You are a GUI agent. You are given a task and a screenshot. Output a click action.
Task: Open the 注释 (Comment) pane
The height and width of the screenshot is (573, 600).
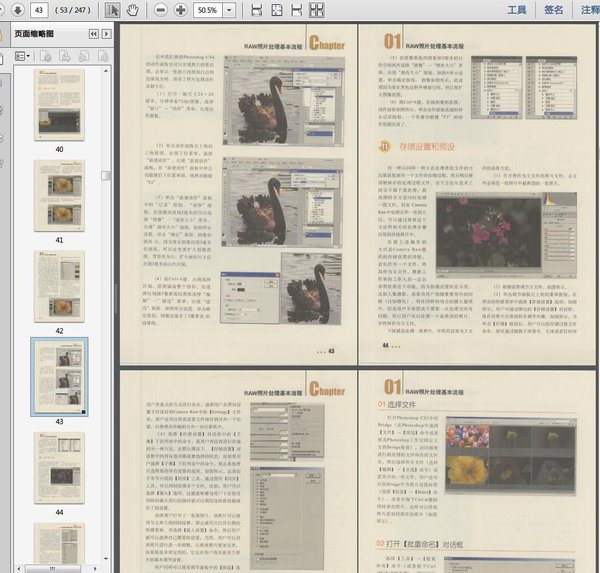click(589, 10)
